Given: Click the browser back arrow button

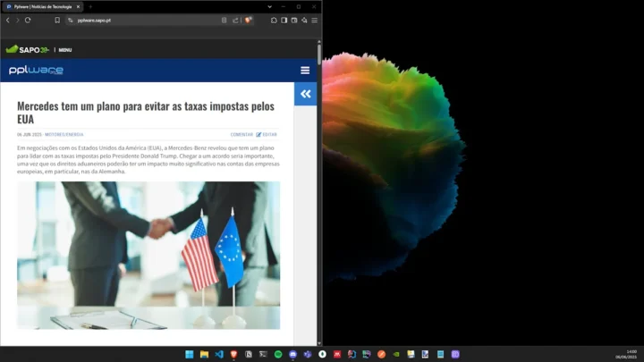Looking at the screenshot, I should click(x=8, y=20).
